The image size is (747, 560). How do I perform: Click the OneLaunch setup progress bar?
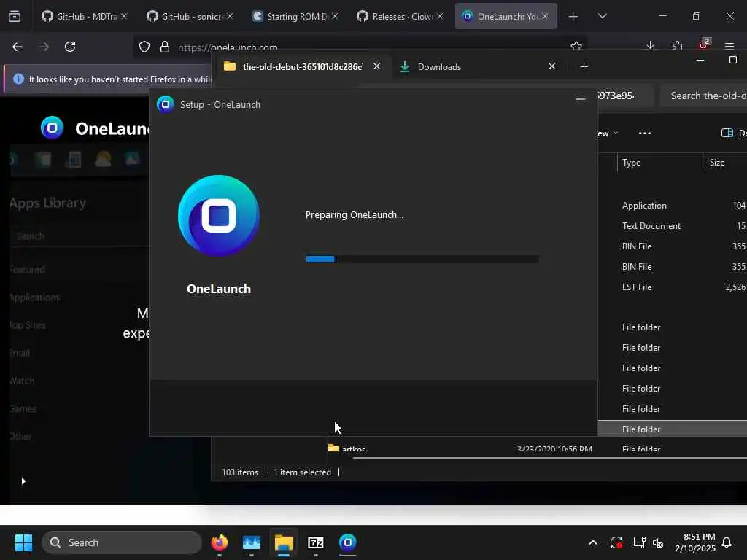click(422, 259)
